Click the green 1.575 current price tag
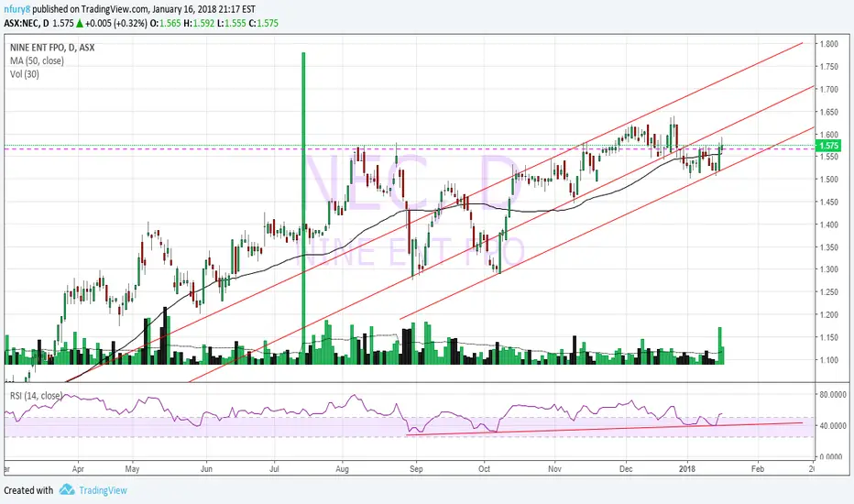This screenshot has height=504, width=854. click(828, 146)
